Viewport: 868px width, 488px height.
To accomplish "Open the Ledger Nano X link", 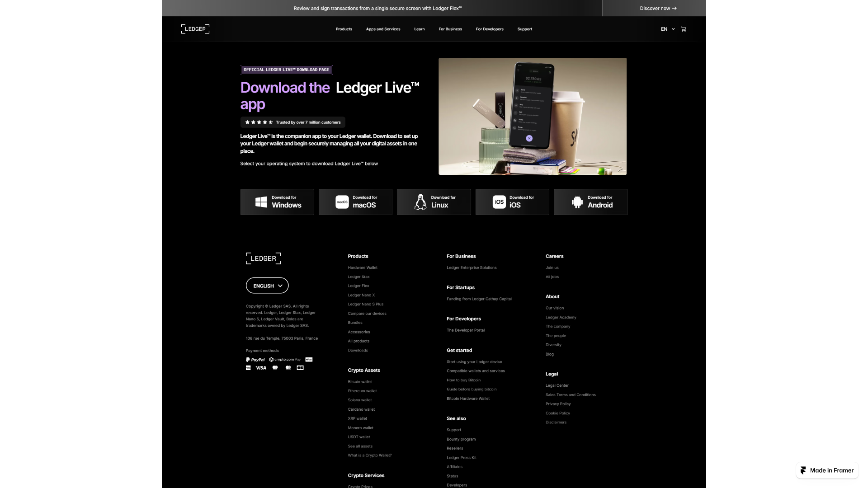I will [x=361, y=295].
